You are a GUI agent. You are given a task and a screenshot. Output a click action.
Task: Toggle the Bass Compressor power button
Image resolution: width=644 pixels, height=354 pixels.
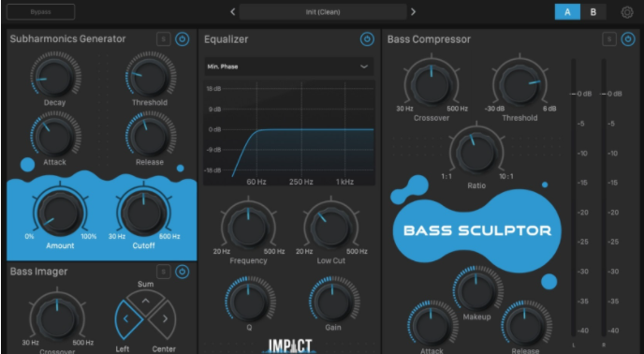click(628, 39)
